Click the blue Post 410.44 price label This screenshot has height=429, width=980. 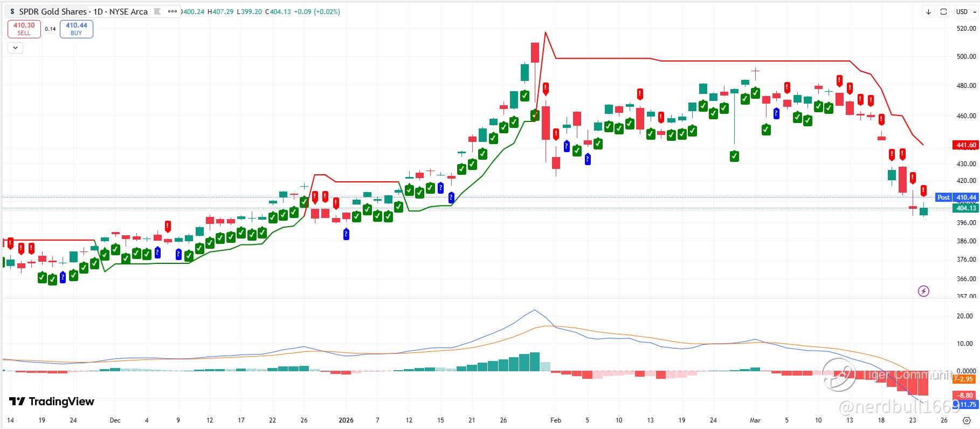point(957,198)
